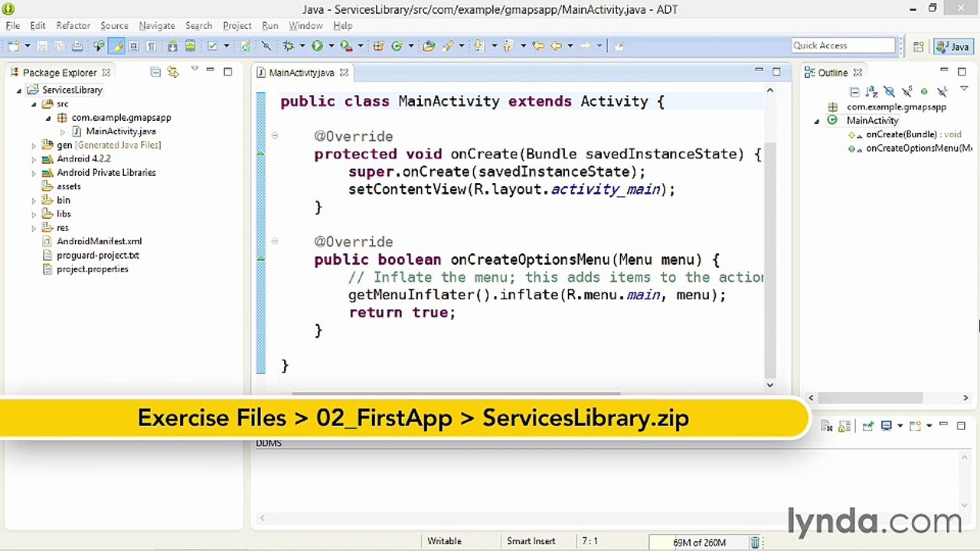Open the Help menu
This screenshot has width=980, height=551.
click(x=342, y=25)
